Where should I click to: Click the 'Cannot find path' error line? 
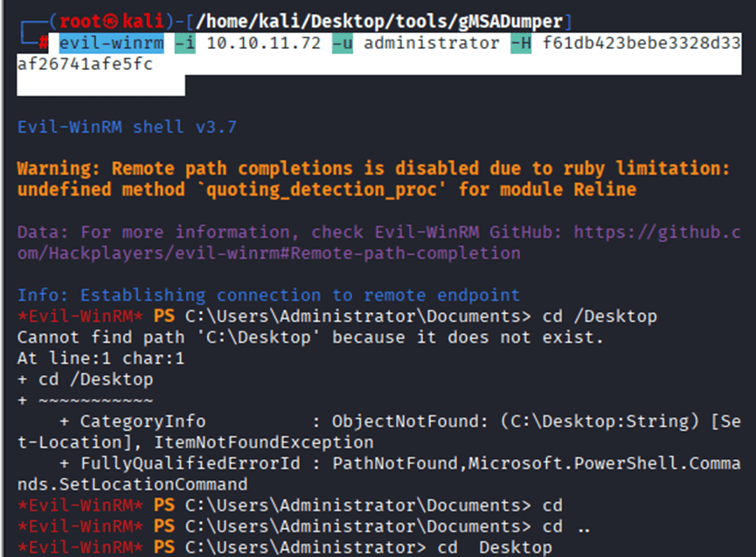(x=310, y=337)
